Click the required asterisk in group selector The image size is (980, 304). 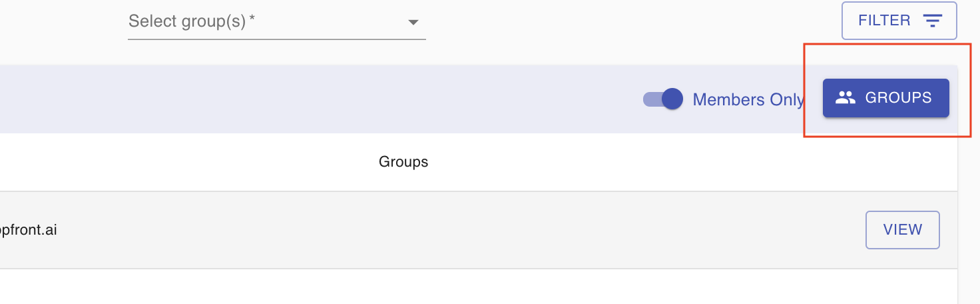[252, 17]
